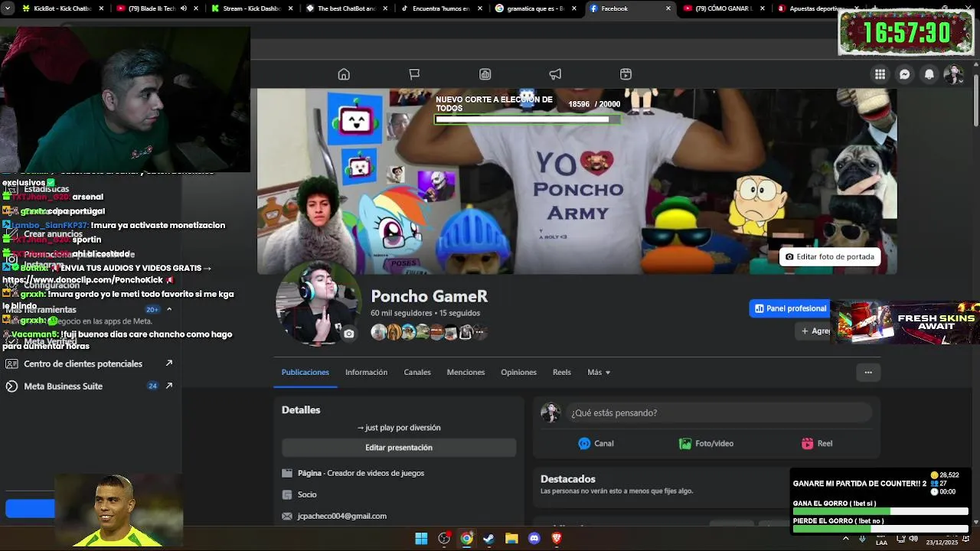Image resolution: width=980 pixels, height=551 pixels.
Task: Open Messenger chat icon
Action: [905, 74]
